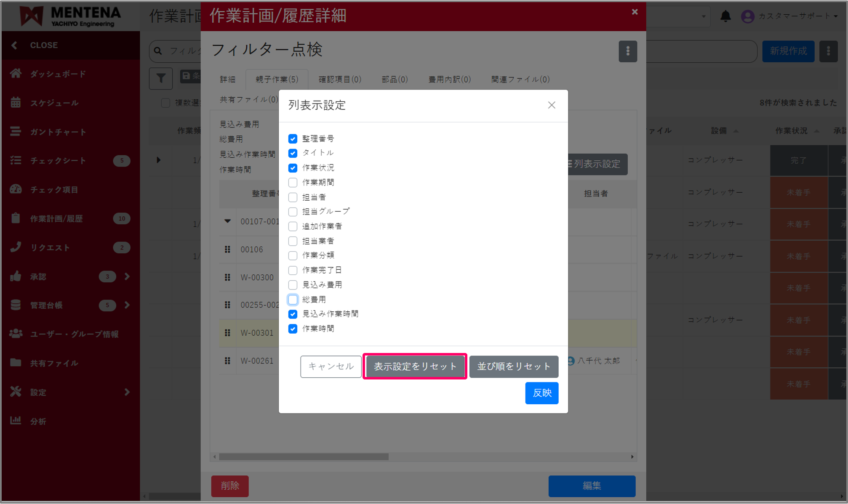The image size is (848, 504).
Task: Collapse the expanded 00107-001 row
Action: click(x=227, y=222)
